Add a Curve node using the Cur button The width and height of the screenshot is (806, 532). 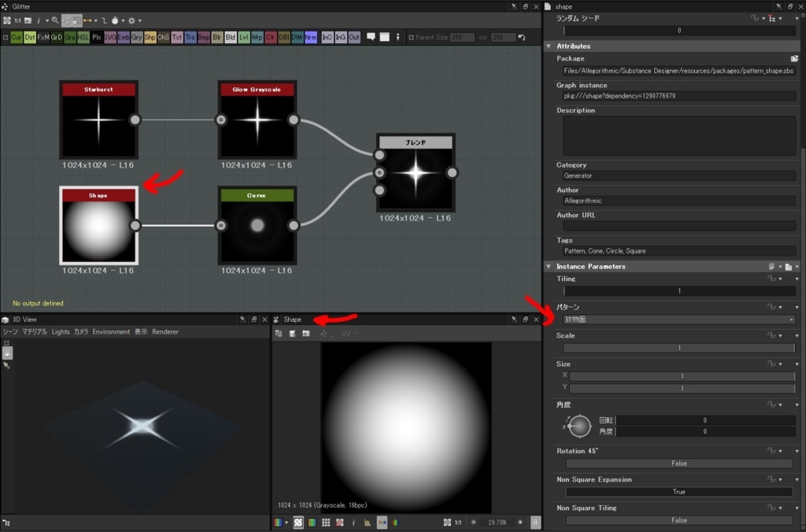[17, 38]
